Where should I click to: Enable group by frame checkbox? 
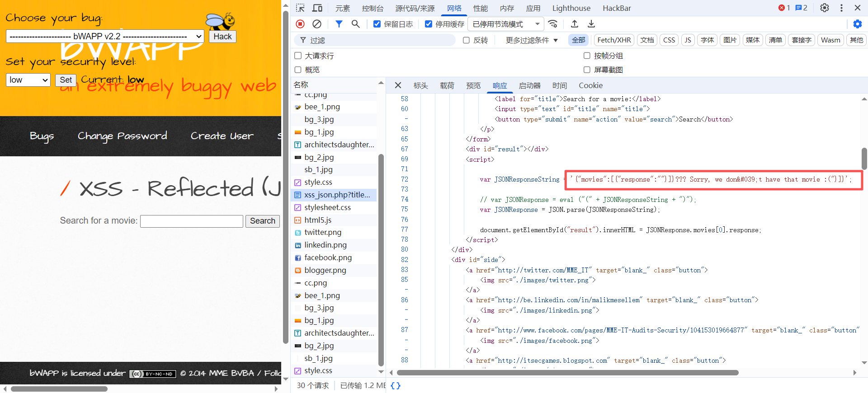tap(587, 56)
